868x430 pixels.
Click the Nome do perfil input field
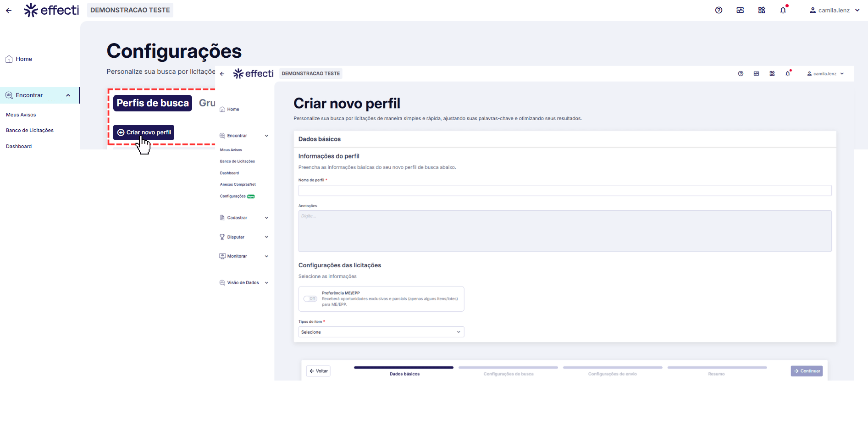pos(564,190)
